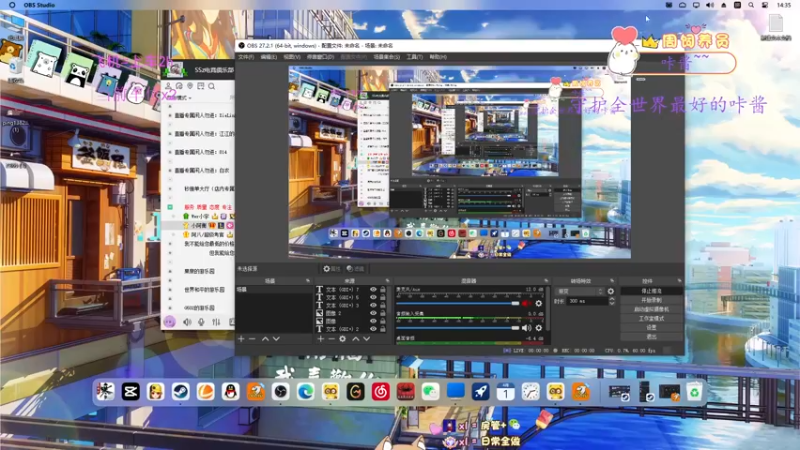Open the Clock icon in the dock
800x450 pixels.
click(x=530, y=392)
